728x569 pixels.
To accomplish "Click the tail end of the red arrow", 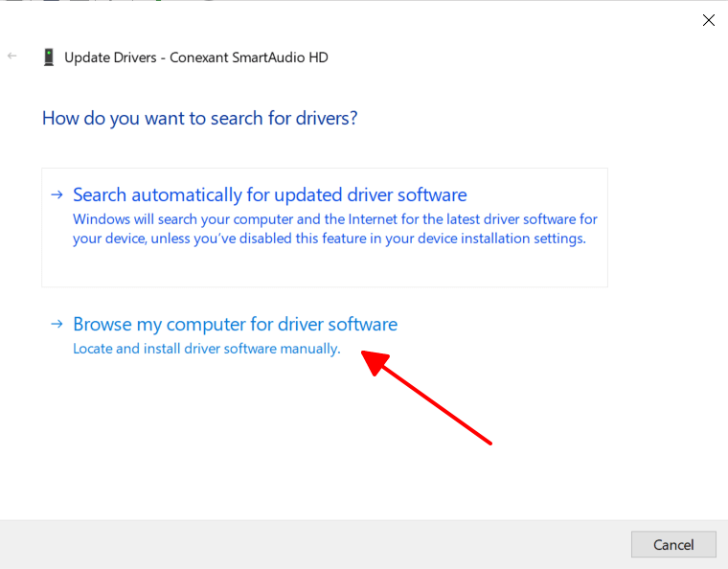I will 489,442.
